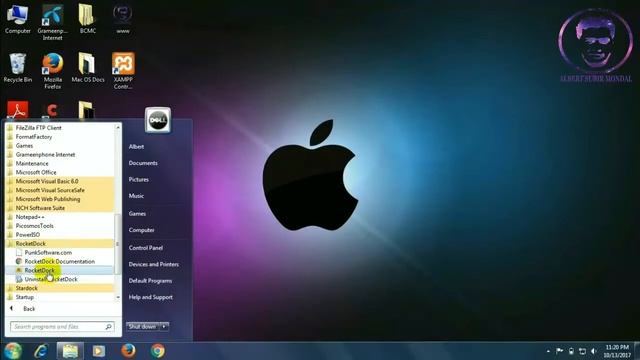Expand the Grameenphone Internet program folder

point(60,155)
